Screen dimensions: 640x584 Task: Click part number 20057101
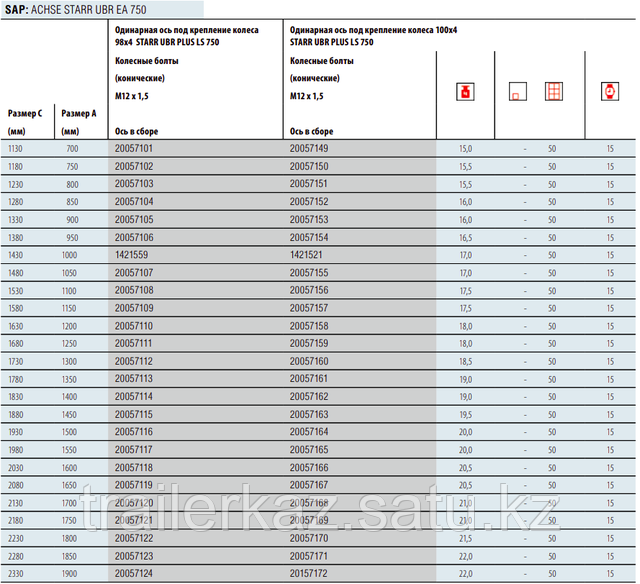coord(134,149)
